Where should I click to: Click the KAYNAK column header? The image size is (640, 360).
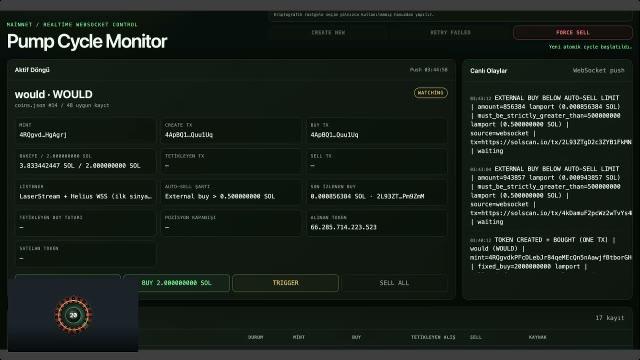(538, 337)
